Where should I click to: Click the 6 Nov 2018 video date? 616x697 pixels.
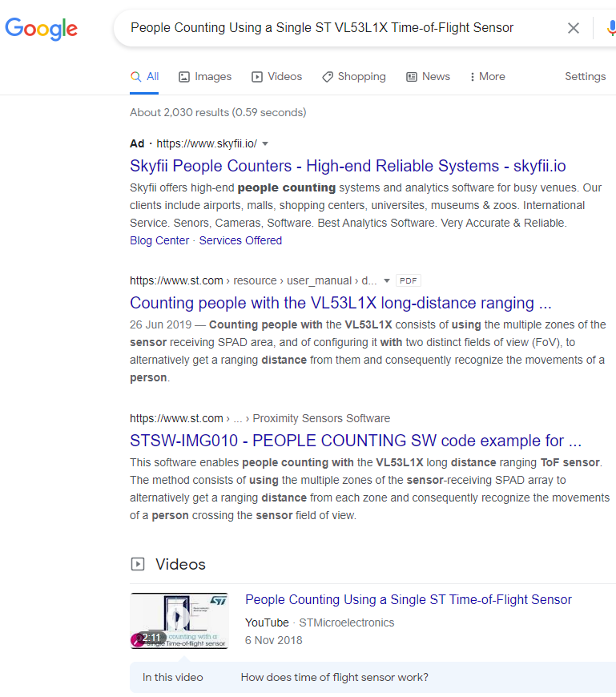pos(273,640)
